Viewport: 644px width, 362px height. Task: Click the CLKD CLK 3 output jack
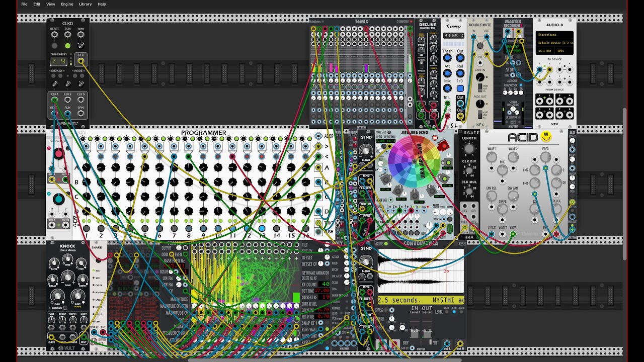(x=80, y=100)
